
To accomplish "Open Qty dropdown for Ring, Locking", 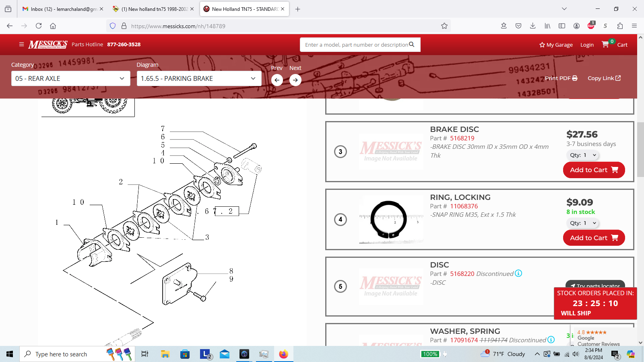I will pos(583,223).
